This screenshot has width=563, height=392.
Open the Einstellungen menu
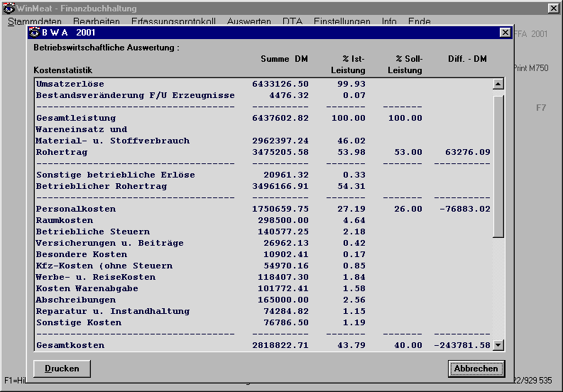(341, 22)
